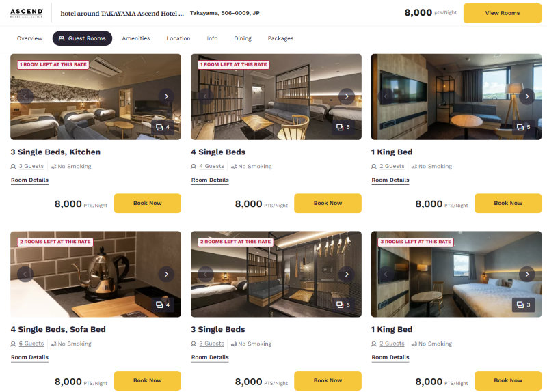The height and width of the screenshot is (392, 547).
Task: Select the Guest Rooms tab
Action: 82,38
